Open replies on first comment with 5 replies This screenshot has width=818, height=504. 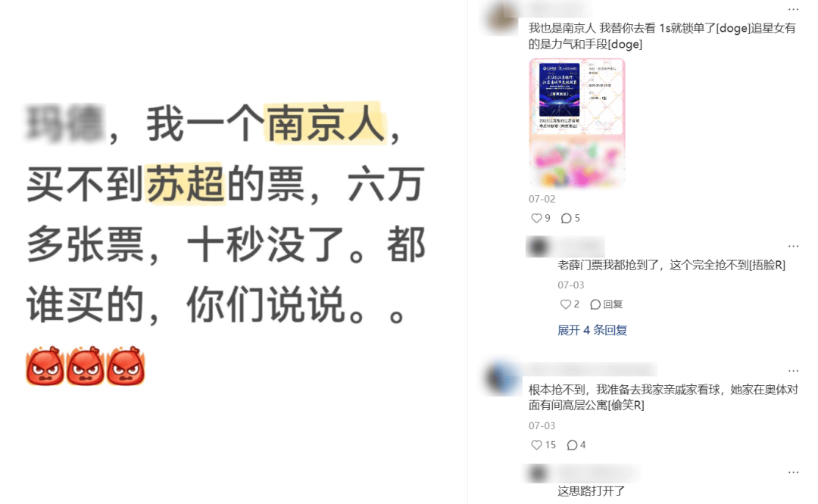pos(570,218)
